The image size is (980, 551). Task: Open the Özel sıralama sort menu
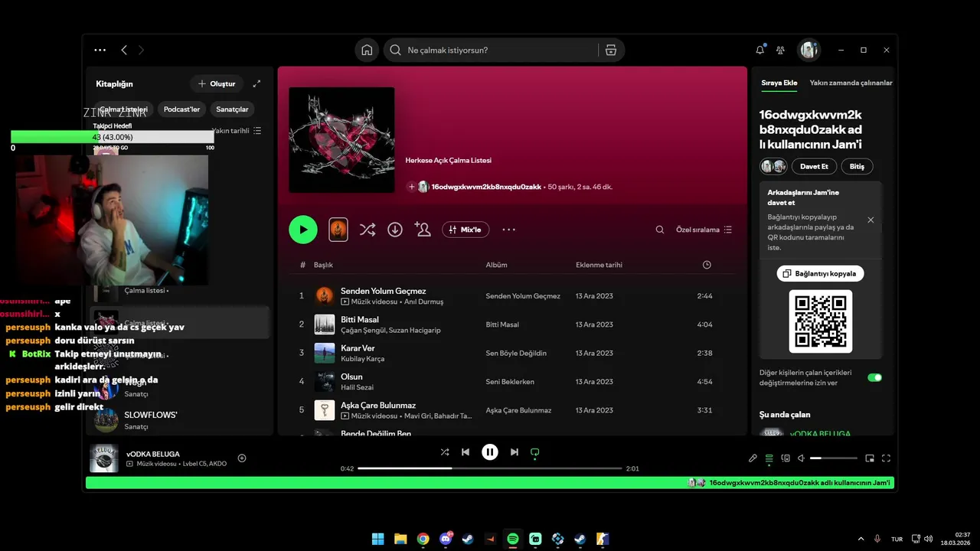[704, 230]
